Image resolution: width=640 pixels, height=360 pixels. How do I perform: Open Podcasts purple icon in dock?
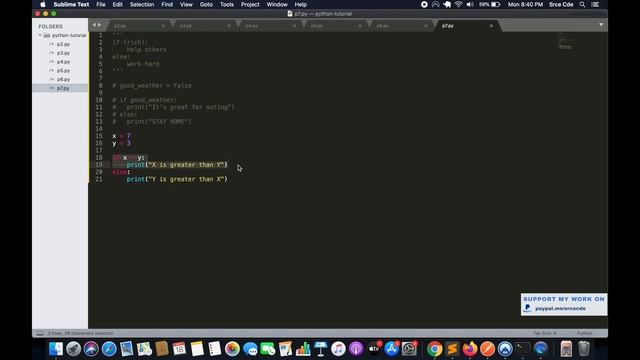(356, 349)
